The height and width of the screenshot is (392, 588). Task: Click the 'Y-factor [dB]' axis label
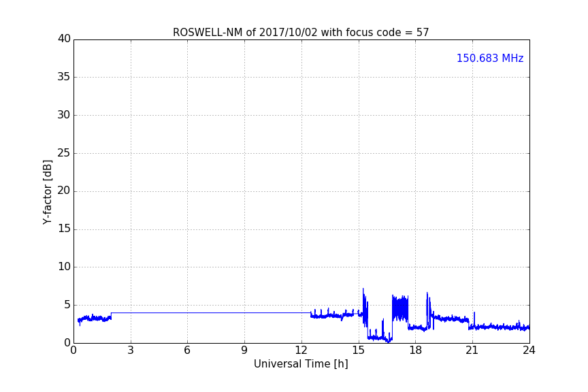click(47, 192)
